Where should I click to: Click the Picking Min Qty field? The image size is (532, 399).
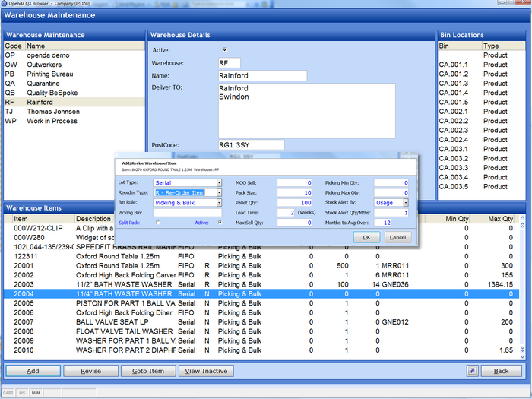pos(391,183)
